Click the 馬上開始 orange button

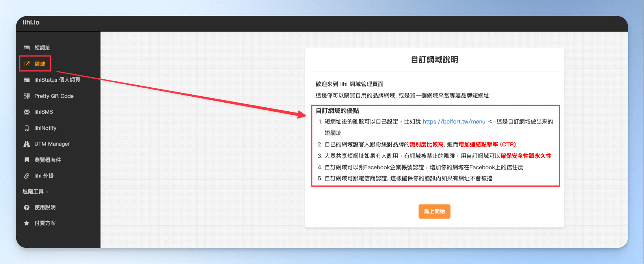pos(434,212)
